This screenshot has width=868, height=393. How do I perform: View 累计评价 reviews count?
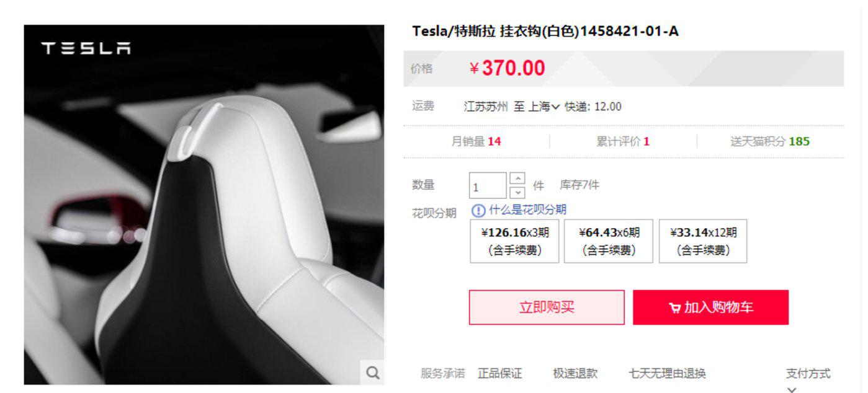623,141
